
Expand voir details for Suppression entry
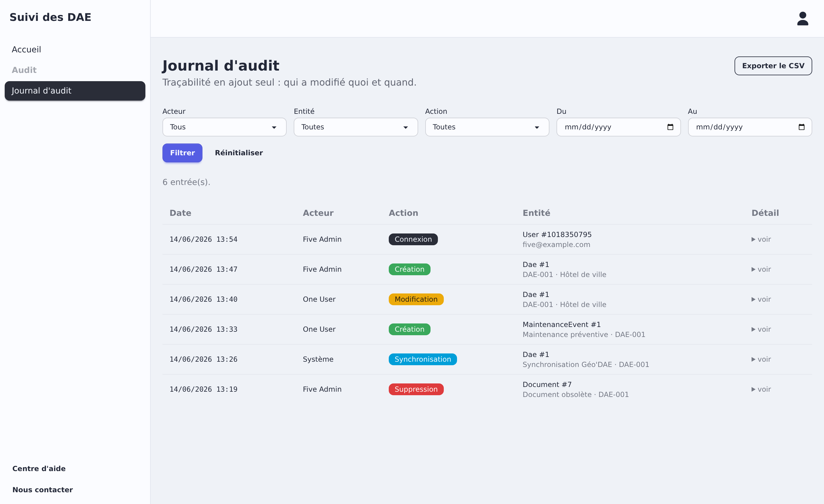tap(761, 389)
